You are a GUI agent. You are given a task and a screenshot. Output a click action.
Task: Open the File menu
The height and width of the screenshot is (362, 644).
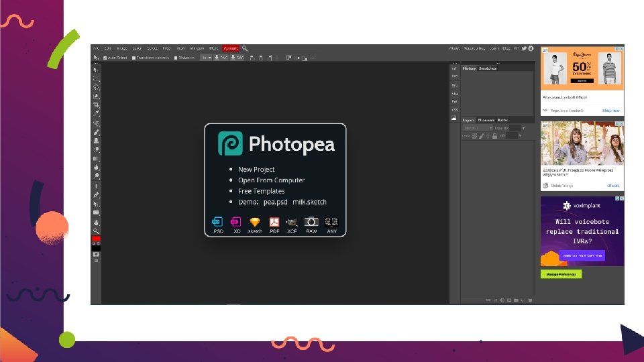click(x=96, y=48)
